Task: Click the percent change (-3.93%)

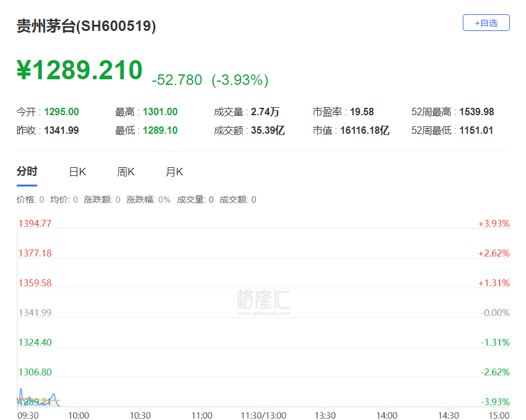Action: tap(240, 80)
